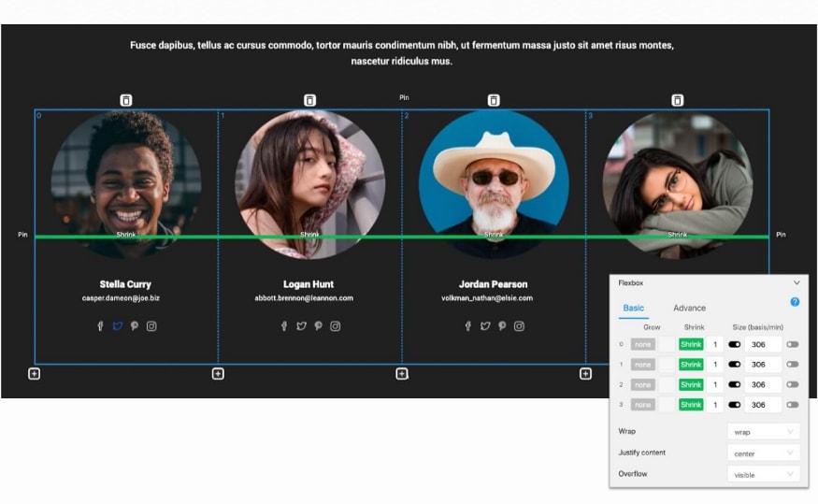818x504 pixels.
Task: Click the size field 306 in row 0
Action: tap(763, 344)
